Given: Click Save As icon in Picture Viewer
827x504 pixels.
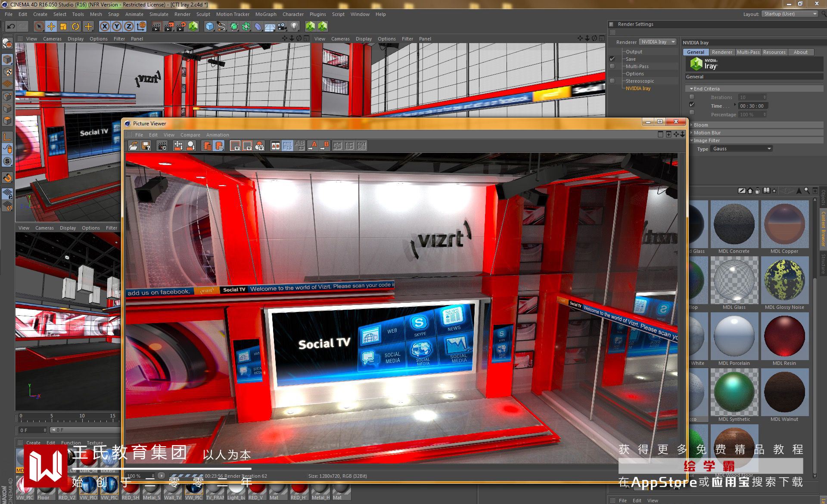Looking at the screenshot, I should pyautogui.click(x=146, y=146).
